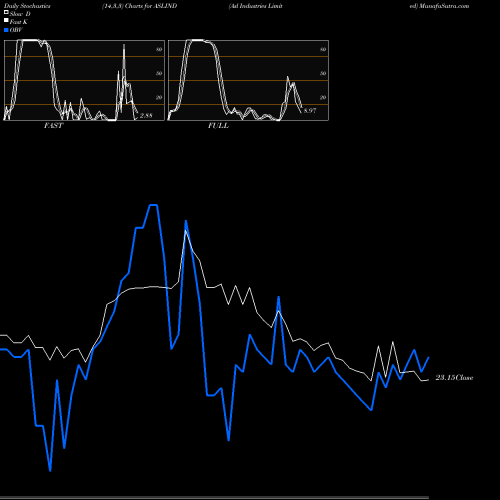Click the '(14,3,3) Charts for ASLIND' text
This screenshot has width=500, height=500.
pos(140,6)
